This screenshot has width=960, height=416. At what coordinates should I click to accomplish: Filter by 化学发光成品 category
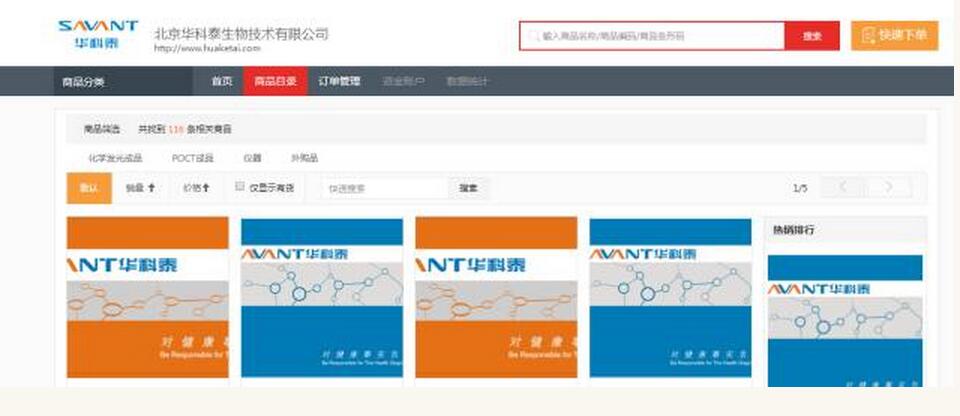tap(115, 158)
